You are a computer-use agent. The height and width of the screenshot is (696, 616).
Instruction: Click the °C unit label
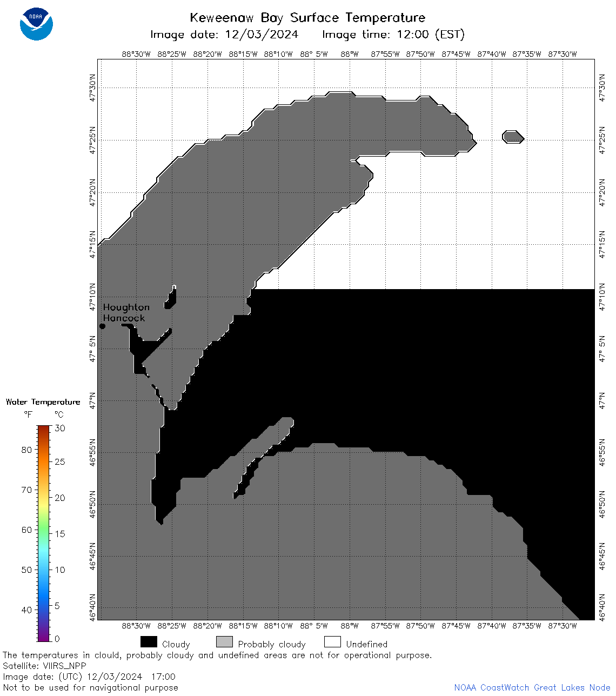pyautogui.click(x=59, y=414)
